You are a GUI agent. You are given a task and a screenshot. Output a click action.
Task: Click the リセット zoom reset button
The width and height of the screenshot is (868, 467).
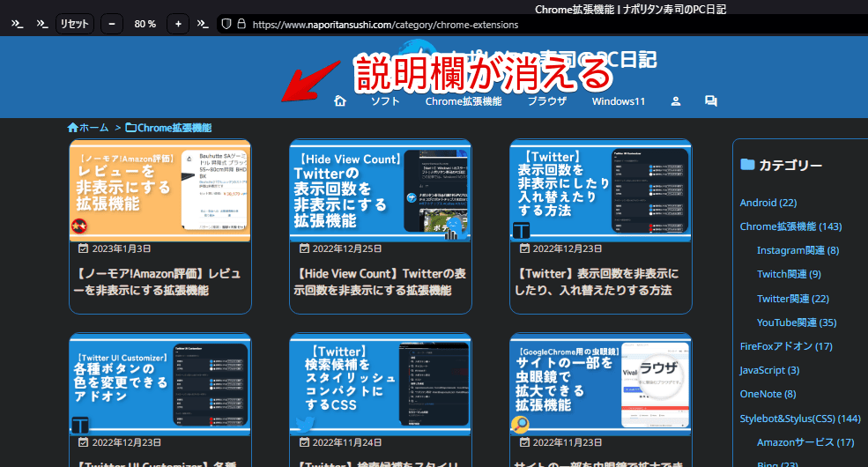pyautogui.click(x=75, y=24)
